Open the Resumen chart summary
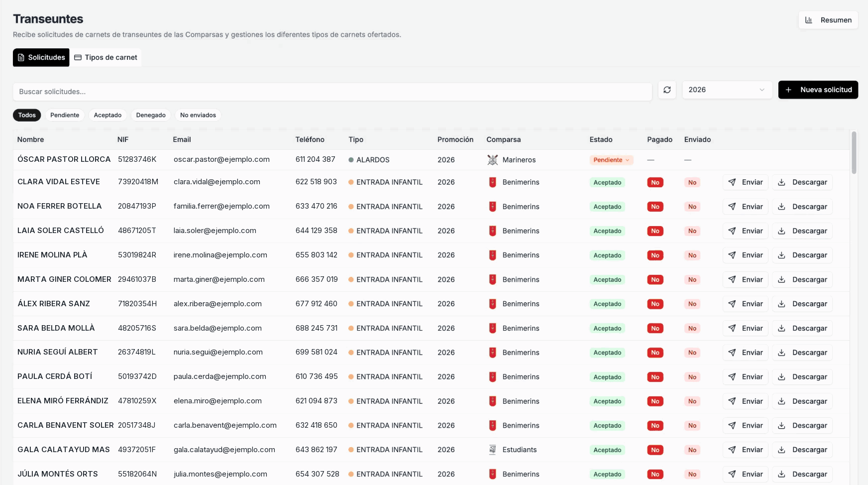The image size is (868, 485). click(828, 20)
